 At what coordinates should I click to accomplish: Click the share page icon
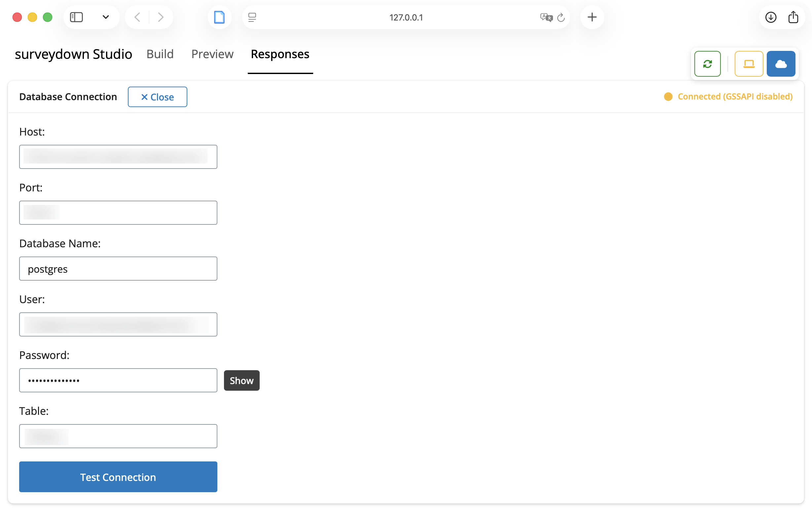click(x=793, y=17)
